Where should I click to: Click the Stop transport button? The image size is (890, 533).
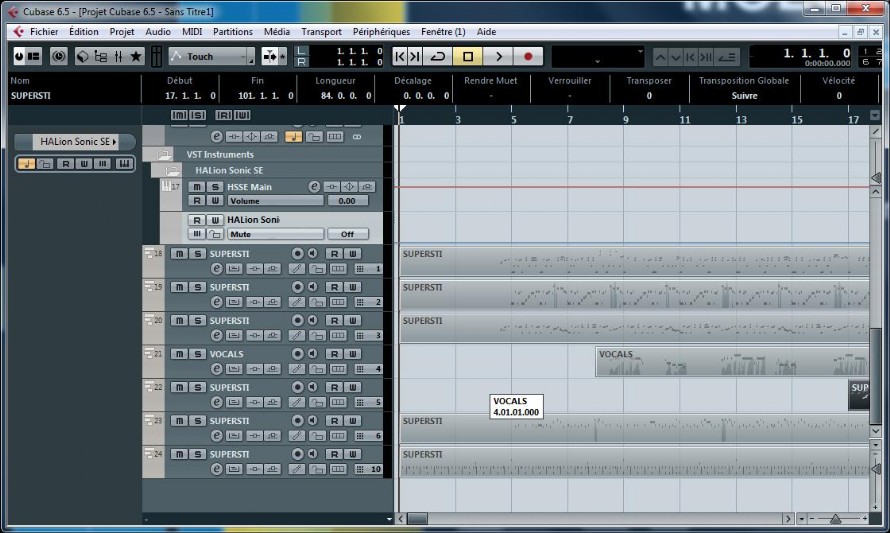coord(468,56)
